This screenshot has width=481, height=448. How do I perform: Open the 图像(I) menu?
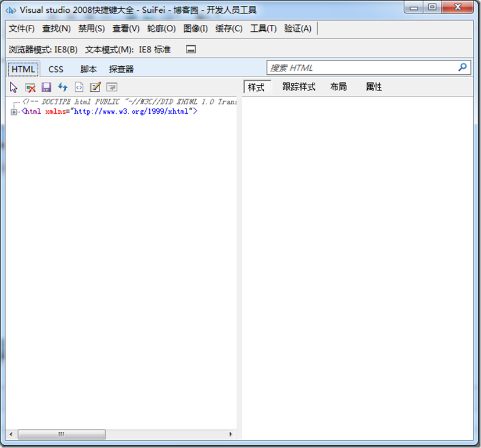(x=195, y=28)
